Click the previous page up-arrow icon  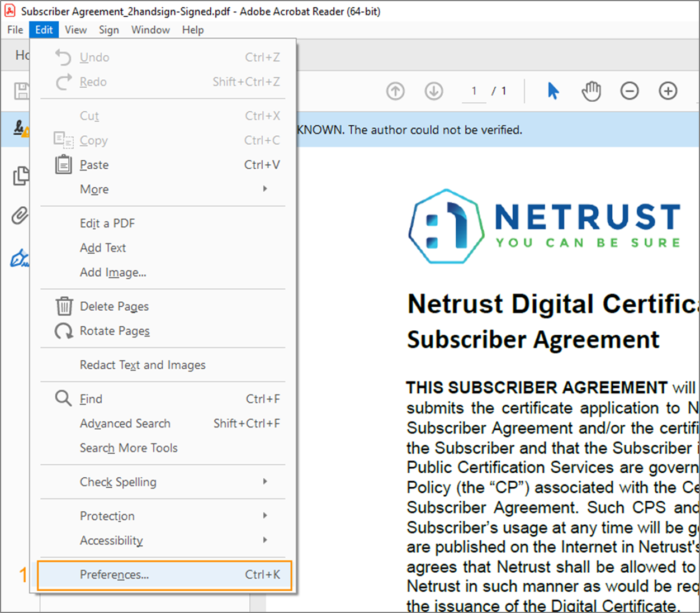[x=395, y=91]
